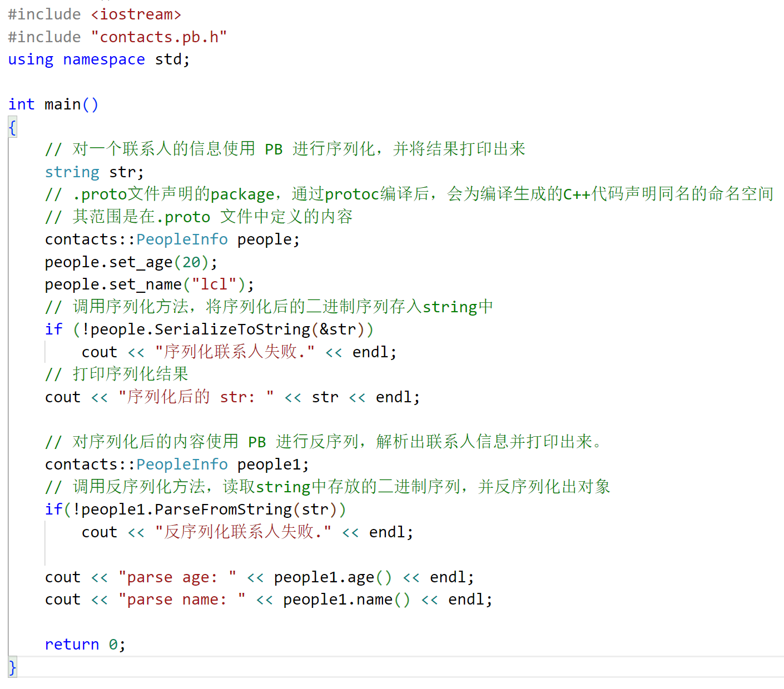Click the 'parse name:' cout line
Screen dimensions: 784x689
click(x=269, y=600)
